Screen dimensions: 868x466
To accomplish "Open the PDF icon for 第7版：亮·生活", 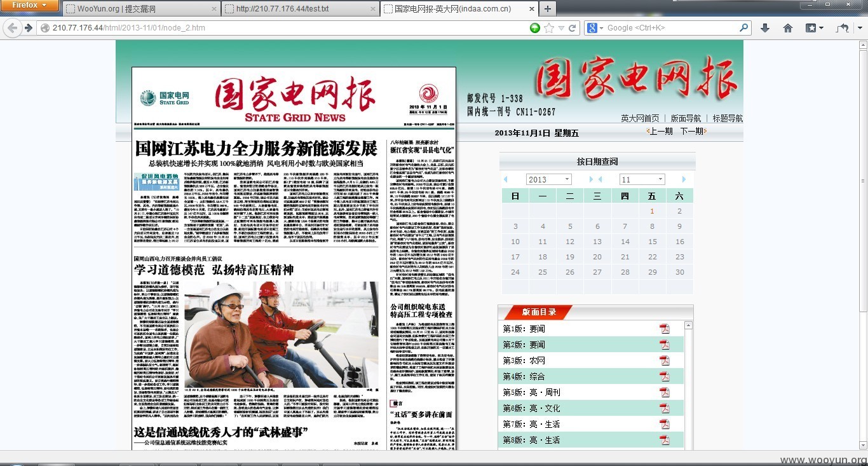I will click(x=665, y=424).
